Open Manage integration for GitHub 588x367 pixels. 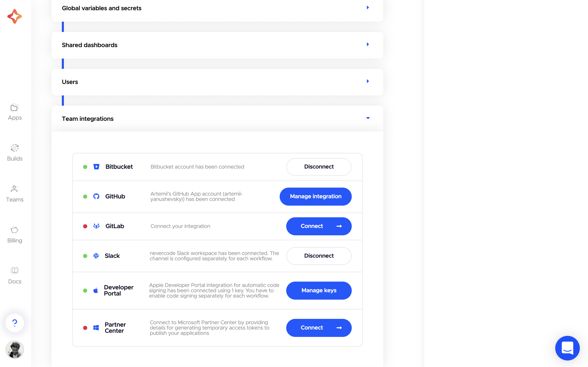pos(315,197)
